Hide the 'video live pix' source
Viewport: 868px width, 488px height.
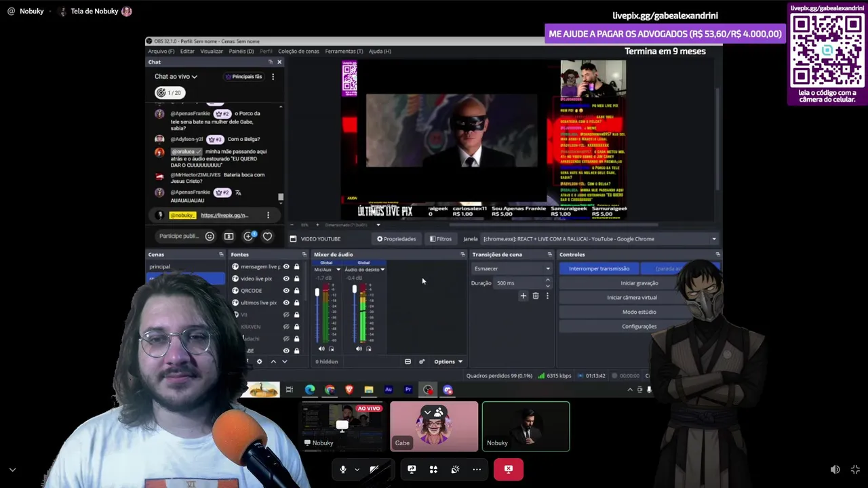pos(286,279)
